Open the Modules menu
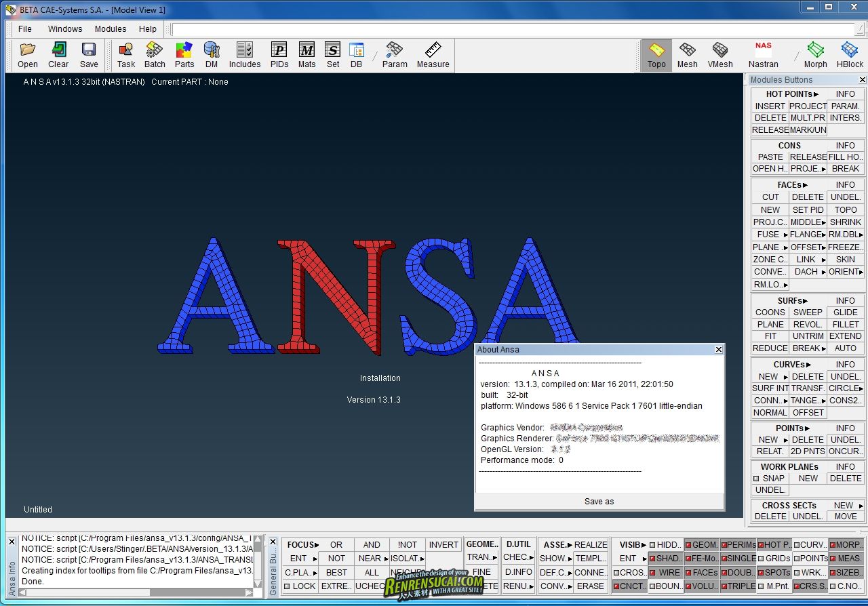Image resolution: width=868 pixels, height=606 pixels. (x=111, y=29)
